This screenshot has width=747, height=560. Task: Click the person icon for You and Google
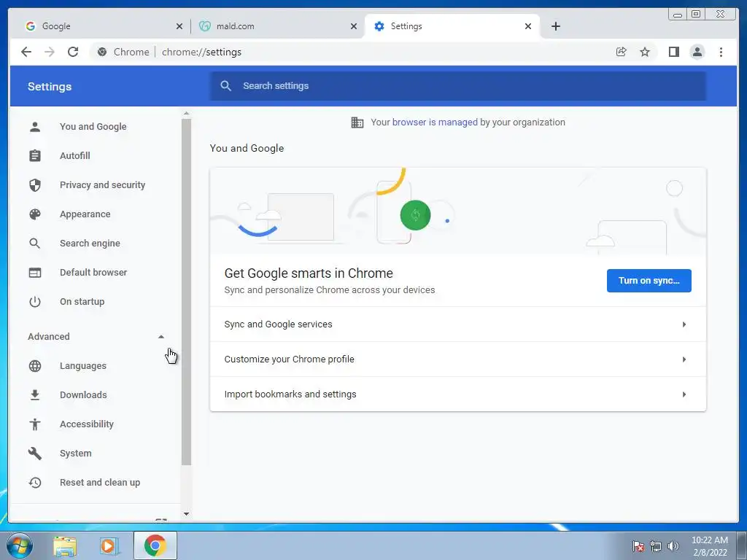pyautogui.click(x=35, y=127)
